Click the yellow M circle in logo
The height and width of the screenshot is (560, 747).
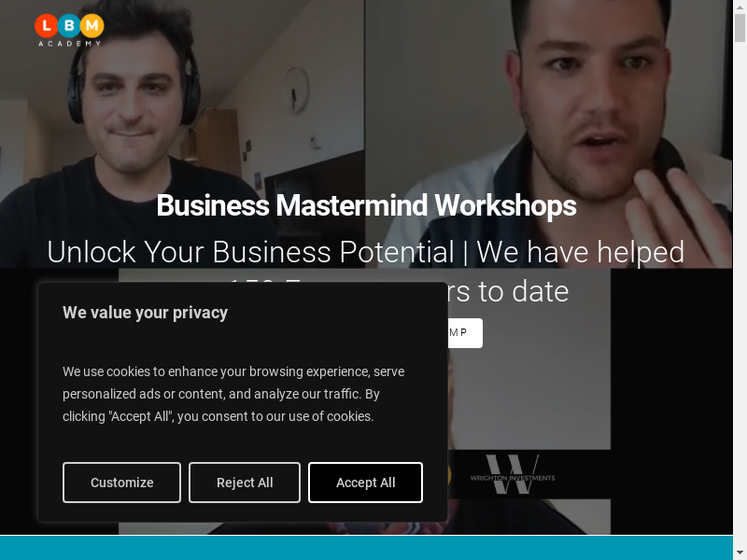pos(92,26)
